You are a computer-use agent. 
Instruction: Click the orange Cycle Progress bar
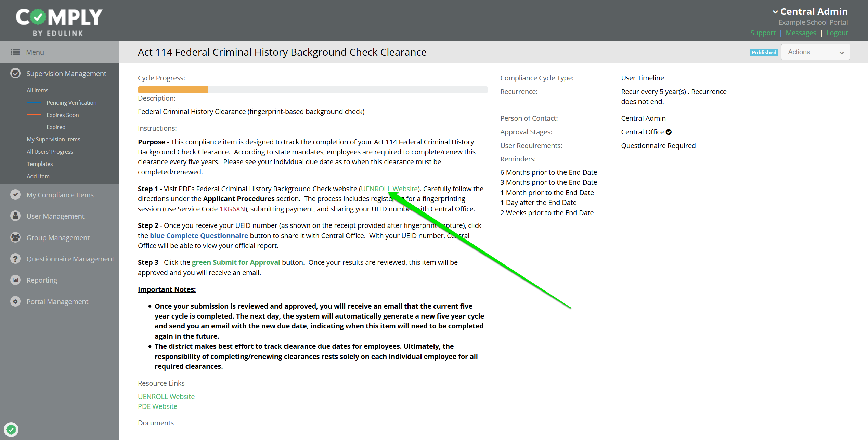pyautogui.click(x=173, y=90)
